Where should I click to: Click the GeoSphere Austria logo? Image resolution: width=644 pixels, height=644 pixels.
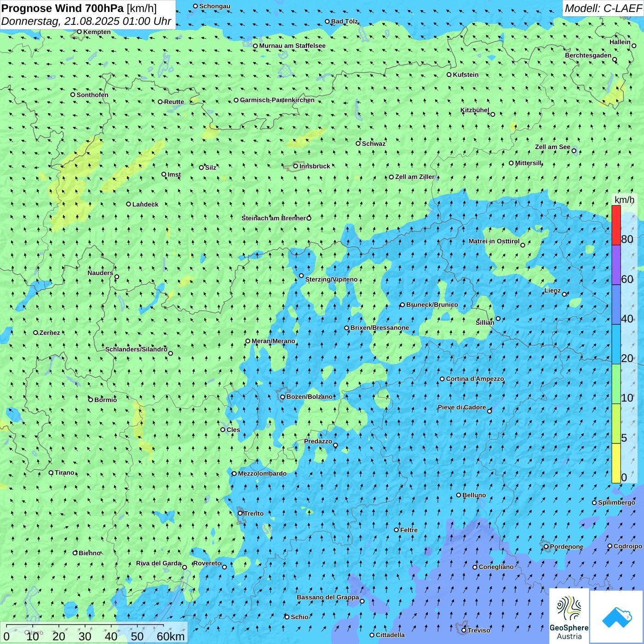(569, 616)
